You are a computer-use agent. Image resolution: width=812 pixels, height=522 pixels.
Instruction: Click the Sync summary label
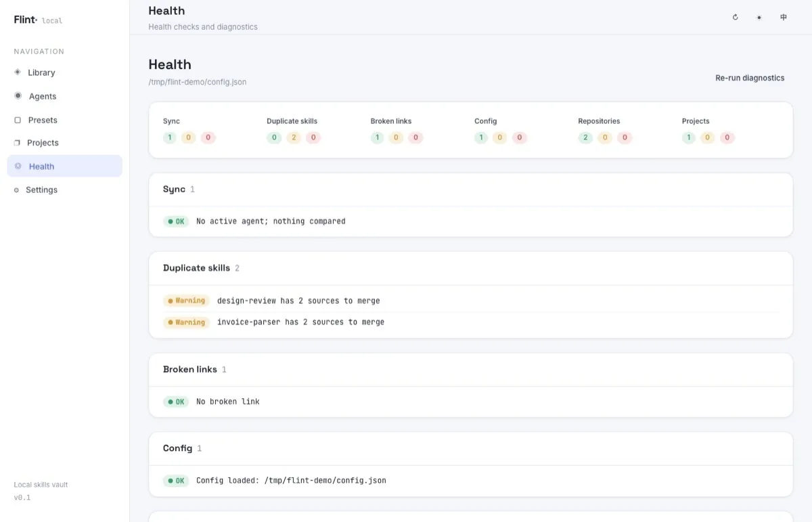[171, 121]
